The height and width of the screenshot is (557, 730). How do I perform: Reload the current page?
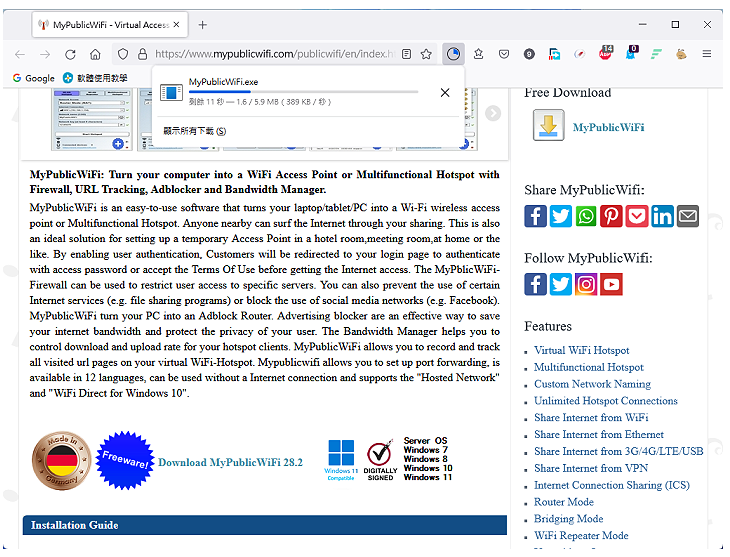70,54
